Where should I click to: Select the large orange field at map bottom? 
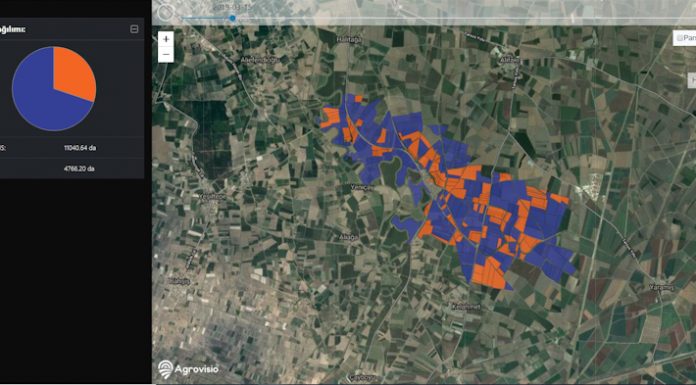point(488,274)
